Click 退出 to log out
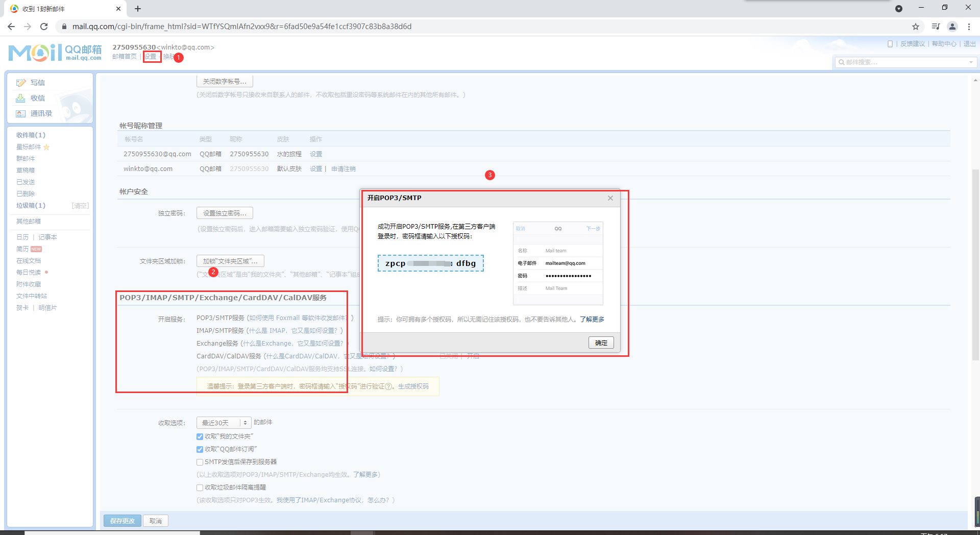 click(969, 44)
